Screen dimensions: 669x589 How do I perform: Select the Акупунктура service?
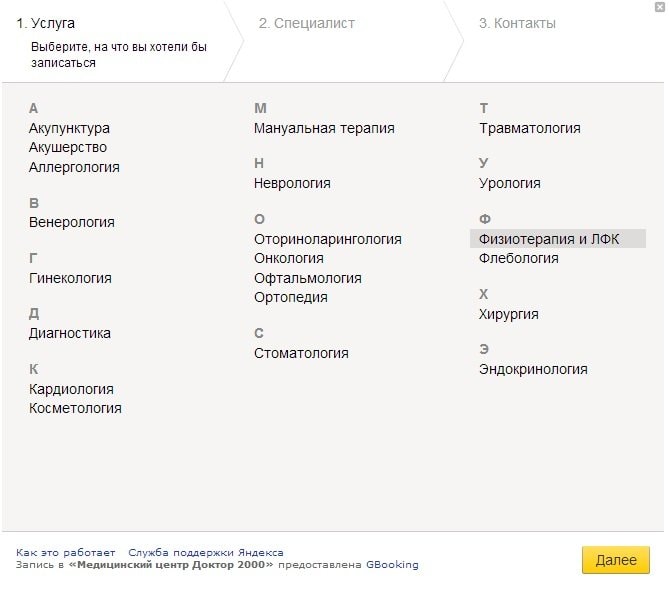(x=69, y=128)
